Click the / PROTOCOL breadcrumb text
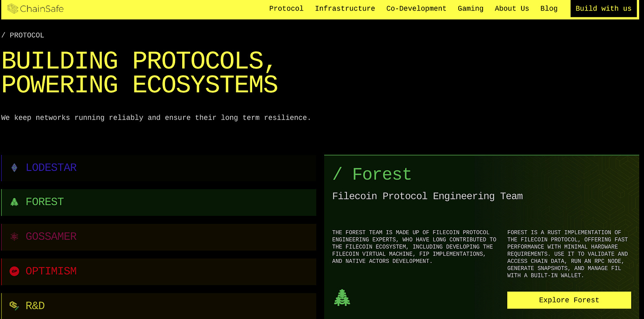Image resolution: width=644 pixels, height=319 pixels. click(x=23, y=35)
